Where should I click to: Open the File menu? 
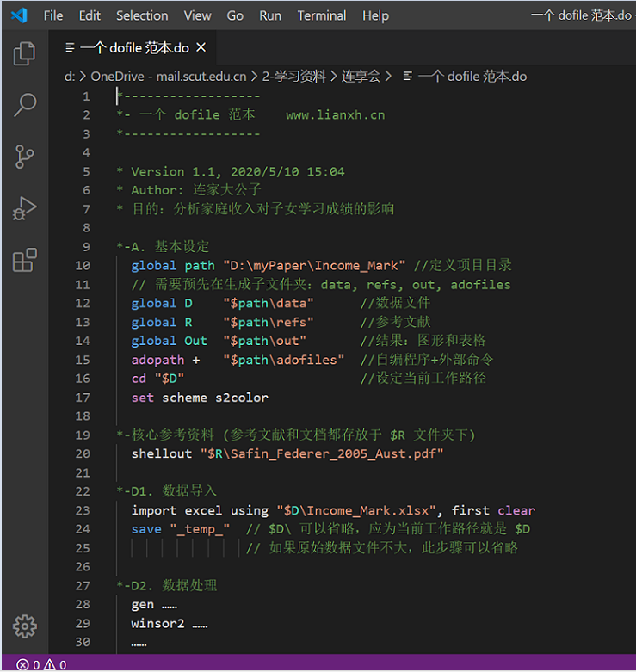tap(53, 15)
